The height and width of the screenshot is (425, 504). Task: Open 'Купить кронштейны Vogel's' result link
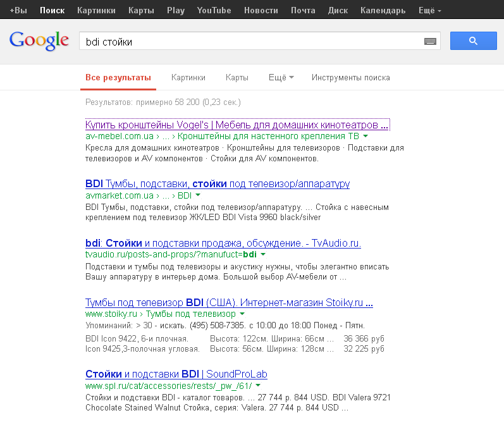237,125
